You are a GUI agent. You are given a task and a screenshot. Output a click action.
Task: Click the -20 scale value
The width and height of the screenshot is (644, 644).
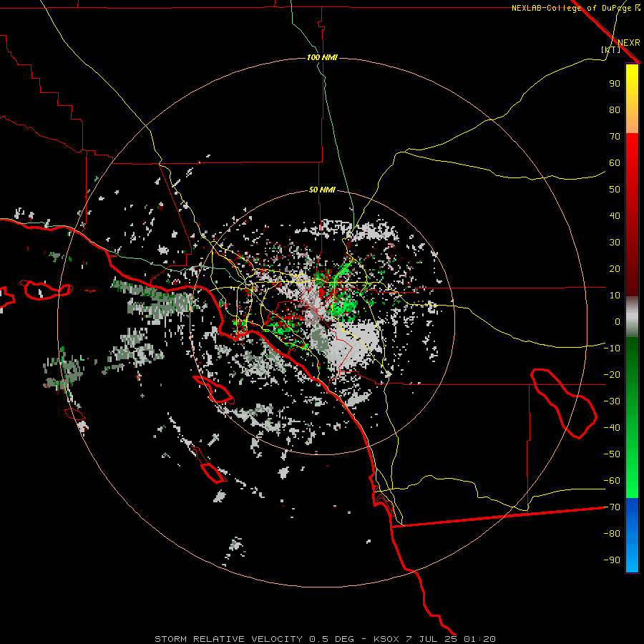pyautogui.click(x=612, y=375)
